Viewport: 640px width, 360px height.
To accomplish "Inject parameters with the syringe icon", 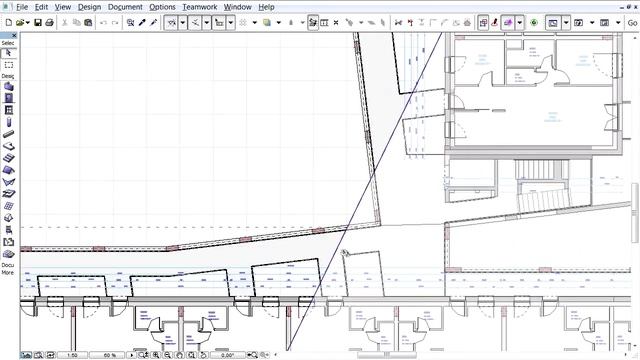I will coord(153,23).
